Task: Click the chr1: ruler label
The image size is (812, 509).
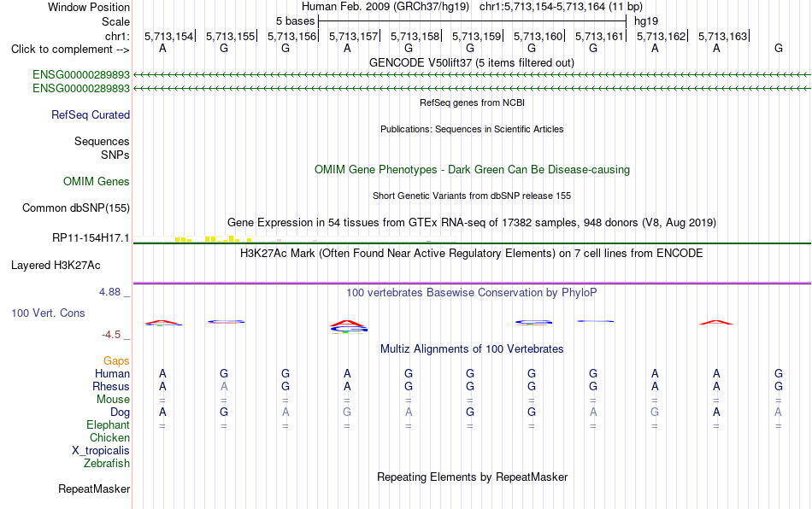Action: 117,36
